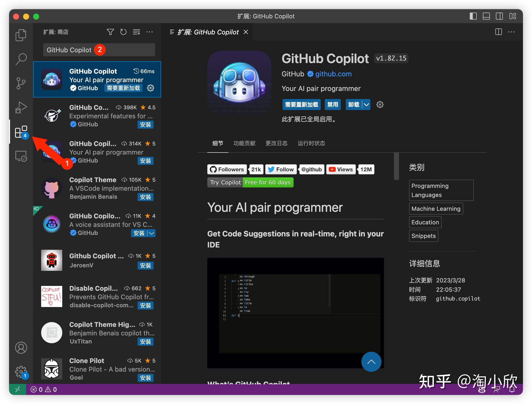Open Remote Explorer icon in activity bar
This screenshot has width=532, height=404.
(21, 156)
